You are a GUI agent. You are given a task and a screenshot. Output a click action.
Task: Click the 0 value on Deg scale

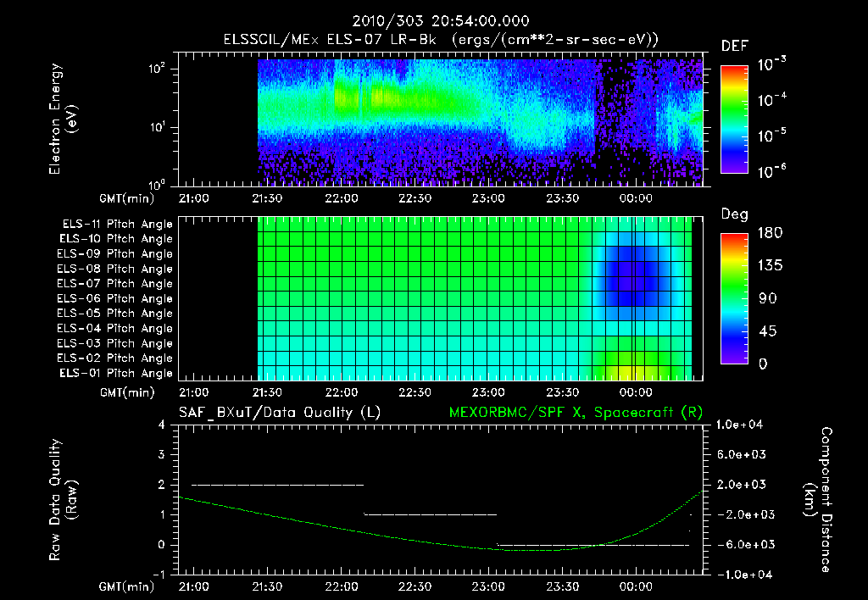click(x=763, y=364)
